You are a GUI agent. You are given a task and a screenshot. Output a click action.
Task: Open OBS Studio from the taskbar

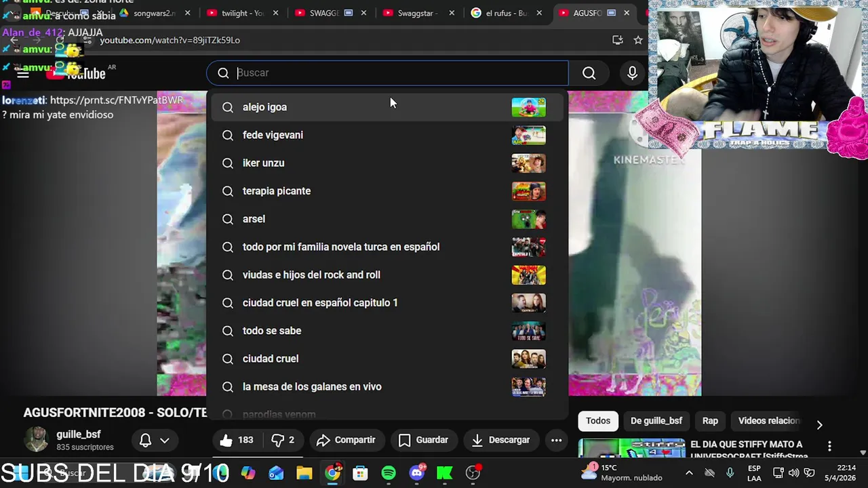point(473,473)
